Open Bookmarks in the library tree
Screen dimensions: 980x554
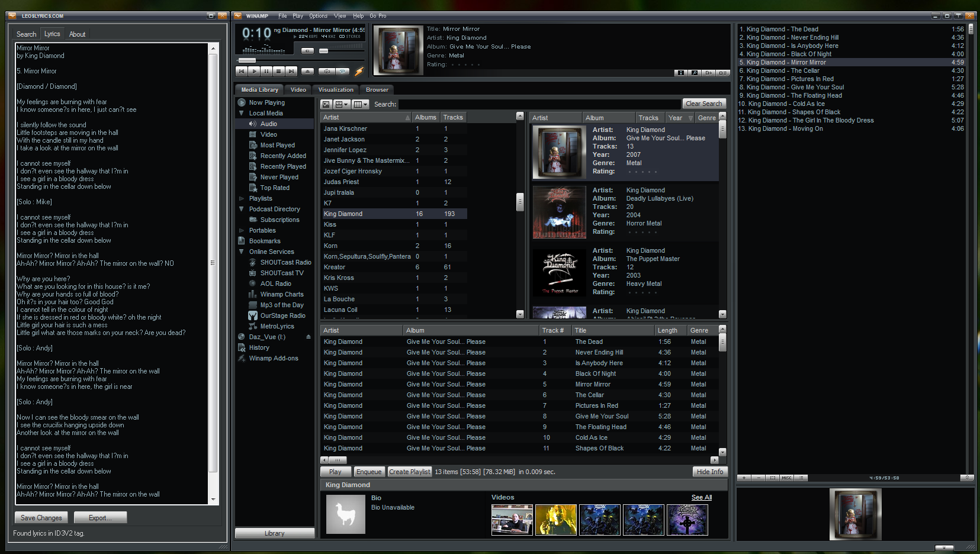coord(265,241)
